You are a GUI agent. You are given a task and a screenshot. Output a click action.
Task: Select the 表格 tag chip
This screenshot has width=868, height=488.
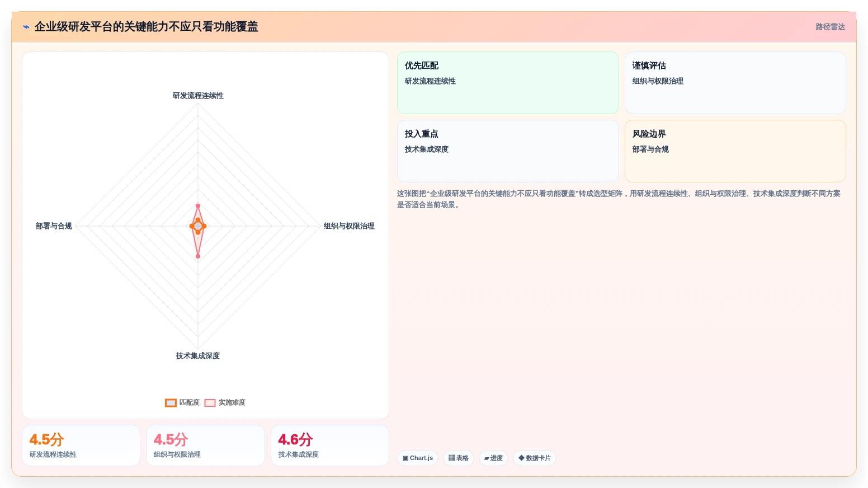pos(459,458)
